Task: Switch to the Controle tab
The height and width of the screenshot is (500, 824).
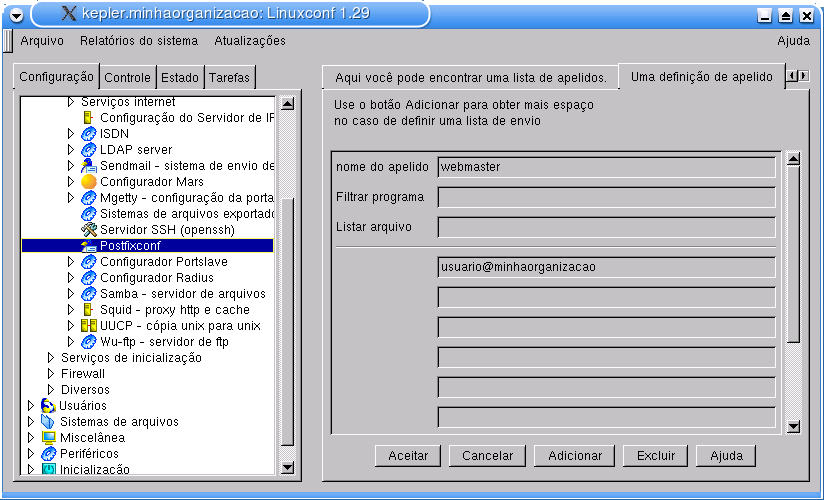Action: pos(127,78)
